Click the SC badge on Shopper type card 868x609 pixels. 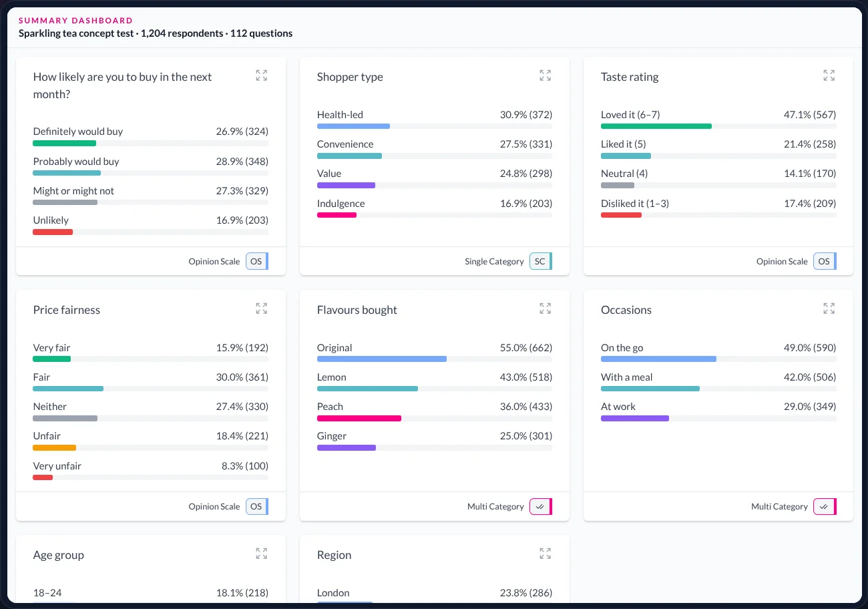[x=541, y=261]
